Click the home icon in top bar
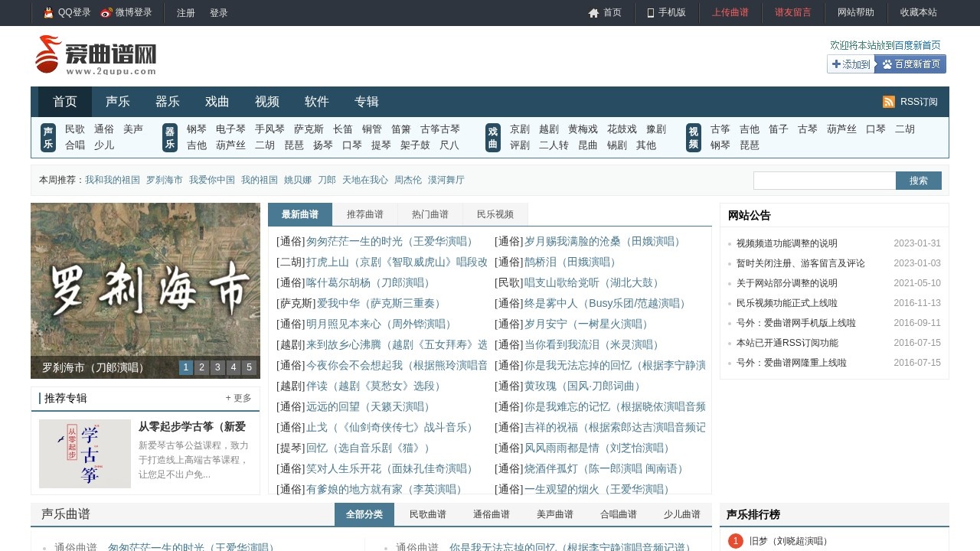 coord(593,13)
